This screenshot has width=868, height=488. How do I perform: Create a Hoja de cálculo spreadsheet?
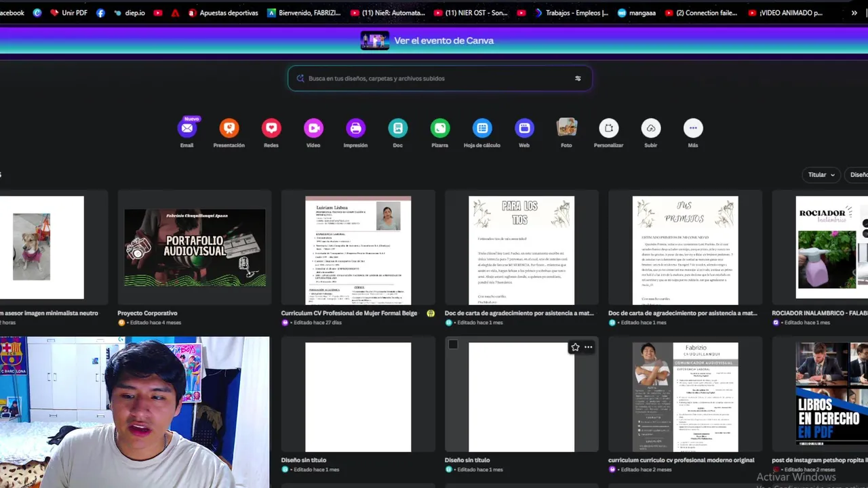tap(482, 128)
